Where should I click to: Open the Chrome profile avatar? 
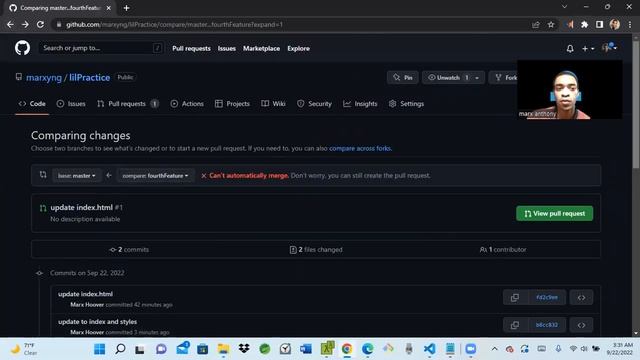pos(615,24)
